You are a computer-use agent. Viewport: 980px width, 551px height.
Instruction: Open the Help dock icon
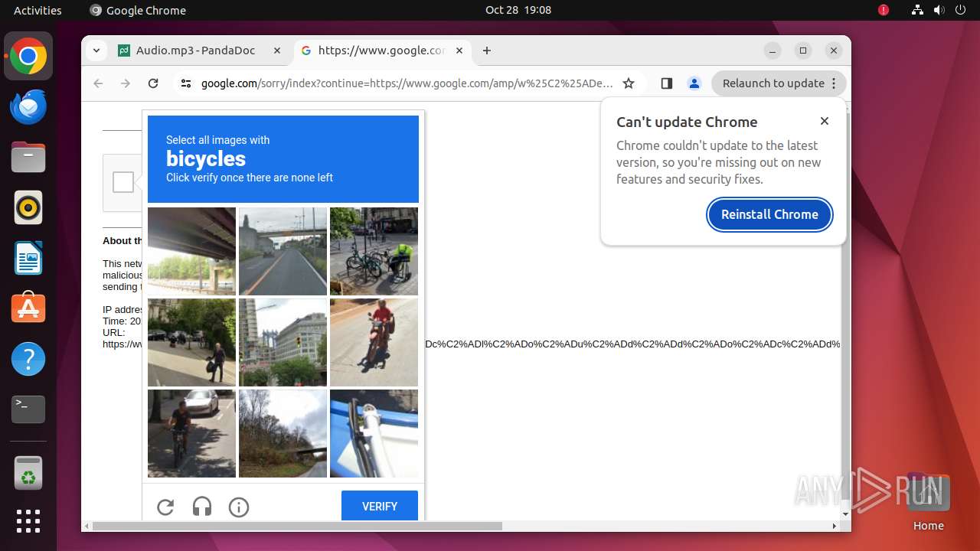tap(28, 359)
